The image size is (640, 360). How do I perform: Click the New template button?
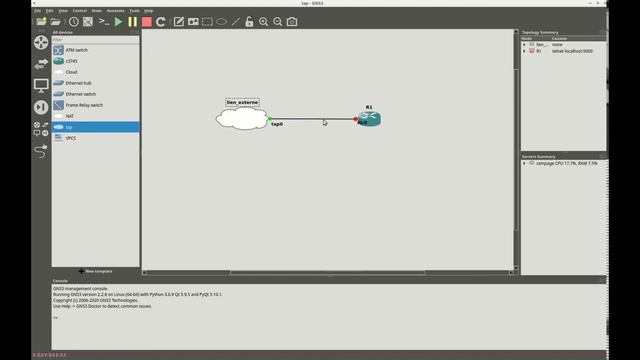click(x=96, y=271)
